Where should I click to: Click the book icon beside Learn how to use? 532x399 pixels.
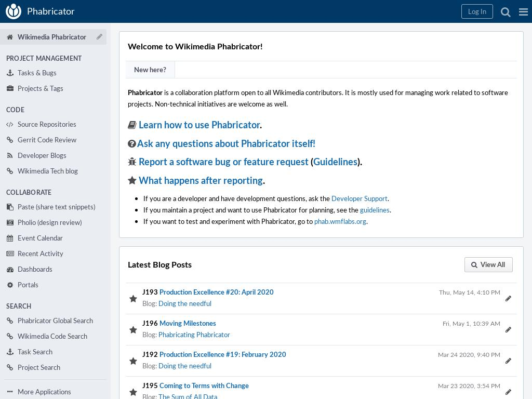[132, 125]
